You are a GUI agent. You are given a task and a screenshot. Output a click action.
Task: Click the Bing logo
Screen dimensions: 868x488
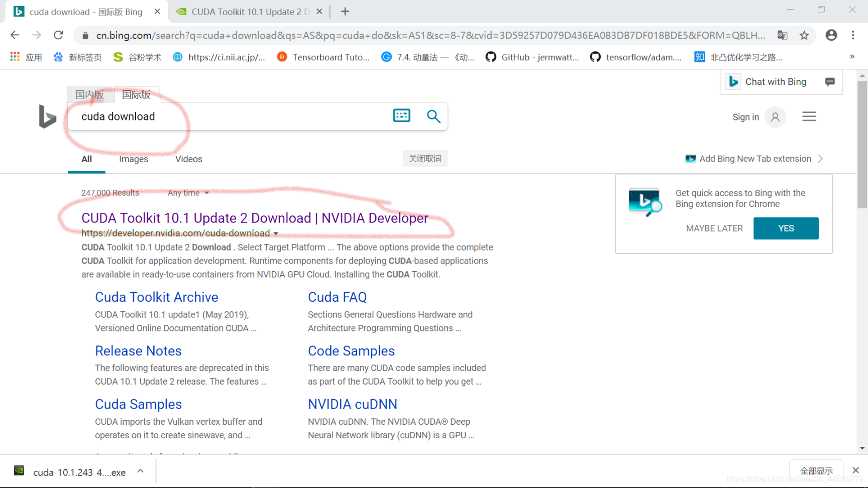tap(47, 116)
